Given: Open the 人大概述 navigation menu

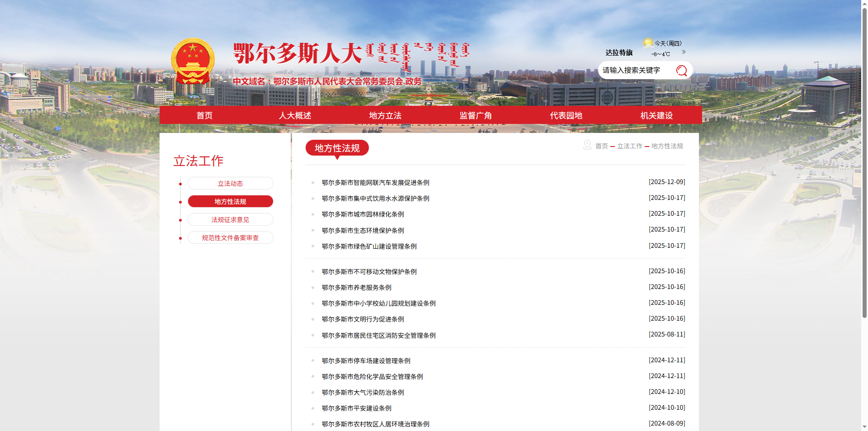Looking at the screenshot, I should point(295,115).
